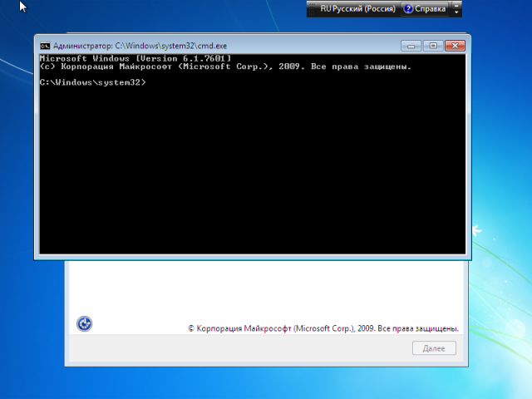This screenshot has height=399, width=532.
Task: Open the RU Русский (Россия) language selector
Action: (357, 9)
